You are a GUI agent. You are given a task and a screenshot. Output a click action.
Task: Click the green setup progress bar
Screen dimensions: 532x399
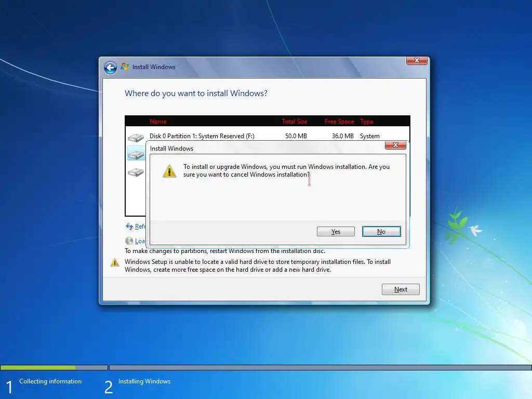coord(38,367)
